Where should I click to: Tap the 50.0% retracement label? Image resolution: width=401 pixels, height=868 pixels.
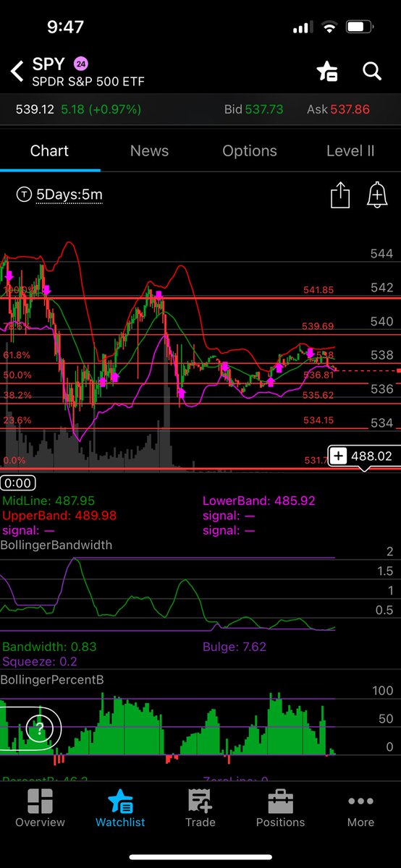[17, 375]
